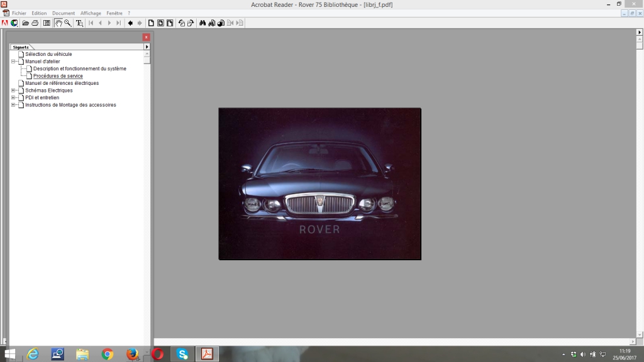644x362 pixels.
Task: Go to previous page arrow
Action: (100, 23)
